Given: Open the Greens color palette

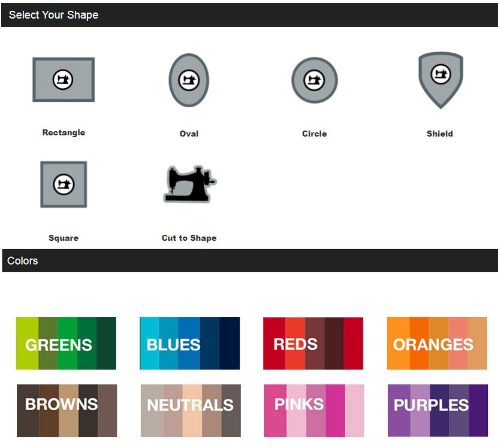Looking at the screenshot, I should [x=66, y=343].
